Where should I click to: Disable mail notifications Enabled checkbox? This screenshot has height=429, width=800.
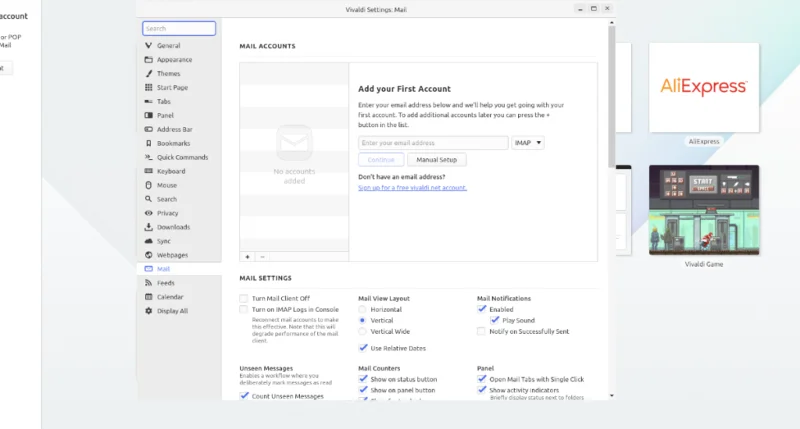[482, 309]
